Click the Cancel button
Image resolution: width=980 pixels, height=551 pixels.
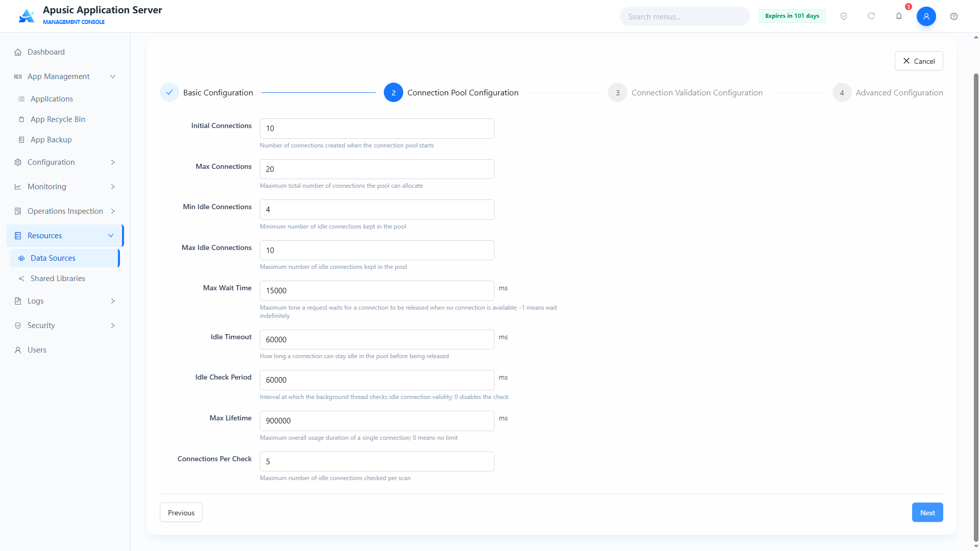pyautogui.click(x=919, y=61)
